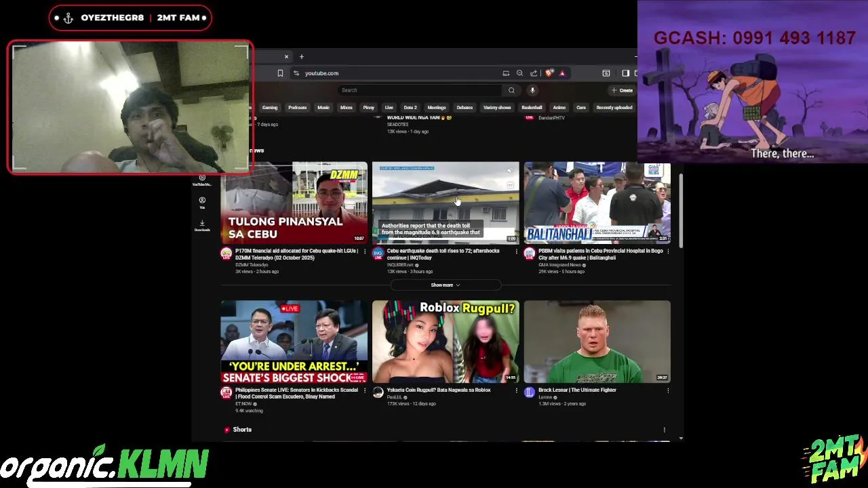Viewport: 868px width, 488px height.
Task: Open P170M financial aid video title
Action: pyautogui.click(x=297, y=254)
